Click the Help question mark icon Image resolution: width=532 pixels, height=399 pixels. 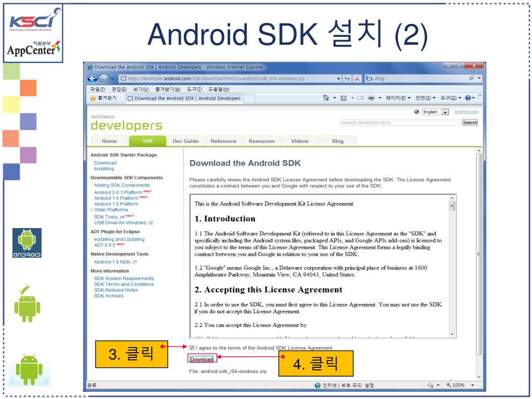click(x=468, y=98)
